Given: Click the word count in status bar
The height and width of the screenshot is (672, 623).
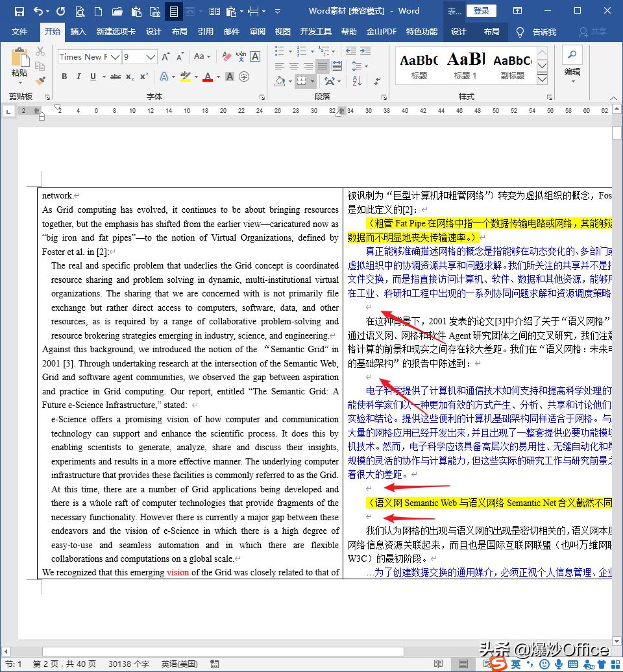Looking at the screenshot, I should 129,664.
